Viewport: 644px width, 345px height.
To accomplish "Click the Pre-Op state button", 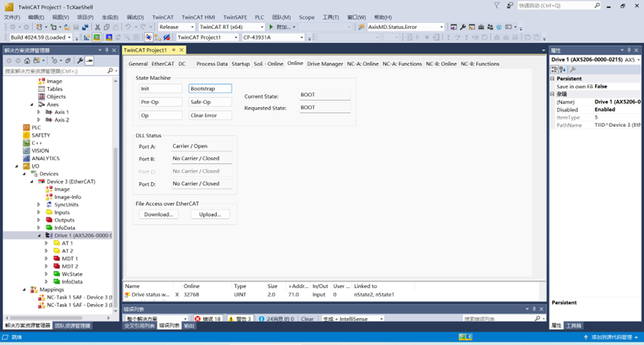I will 161,102.
